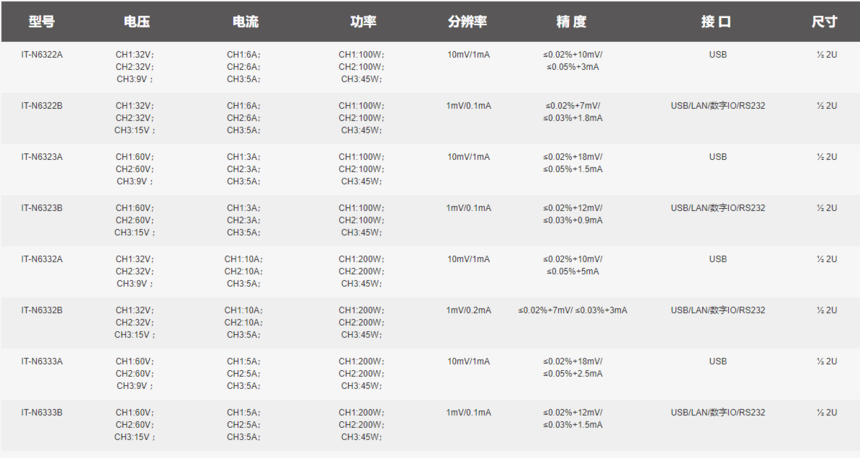Select model IT-N6332A
Image resolution: width=860 pixels, height=458 pixels.
click(42, 259)
